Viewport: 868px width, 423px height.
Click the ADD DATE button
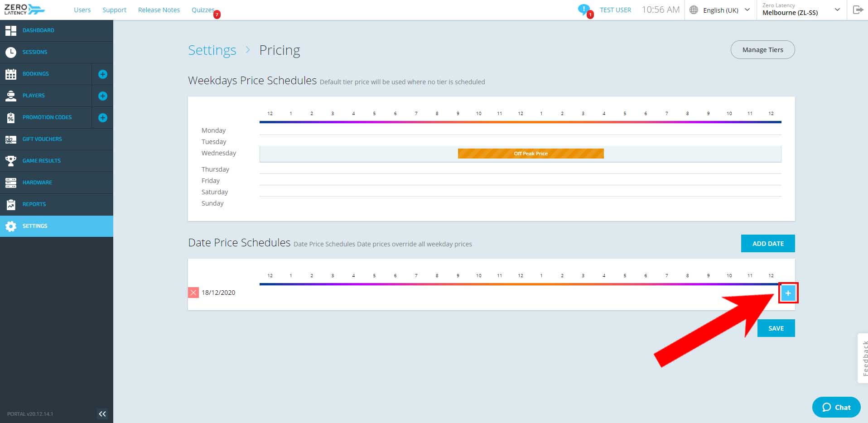coord(768,244)
